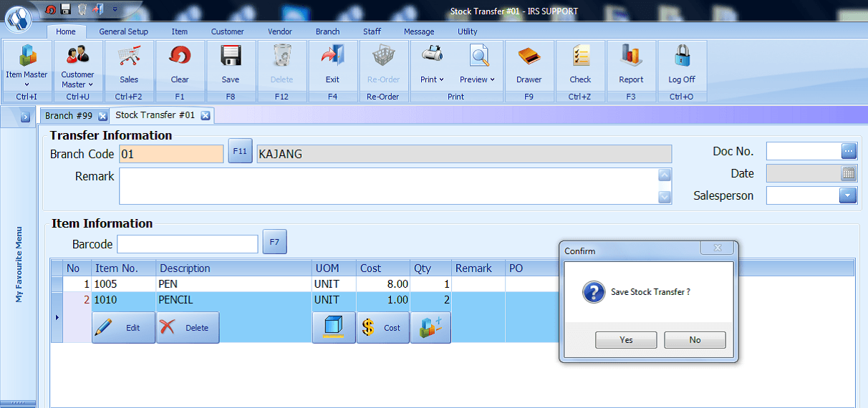Open the Utility ribbon tab
Image resolution: width=868 pixels, height=408 pixels.
coord(468,31)
